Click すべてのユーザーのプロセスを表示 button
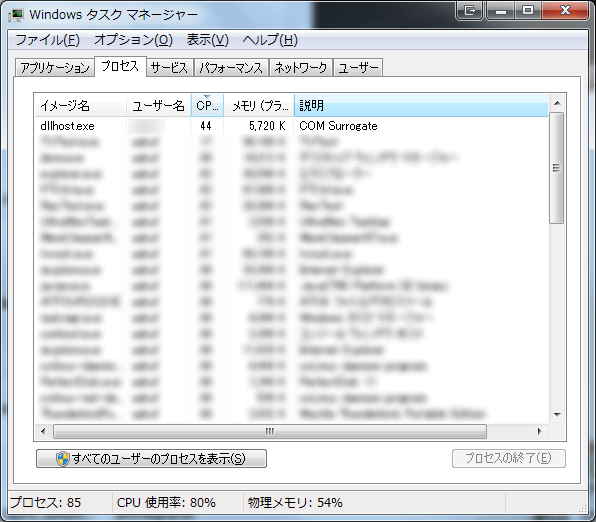 click(151, 459)
